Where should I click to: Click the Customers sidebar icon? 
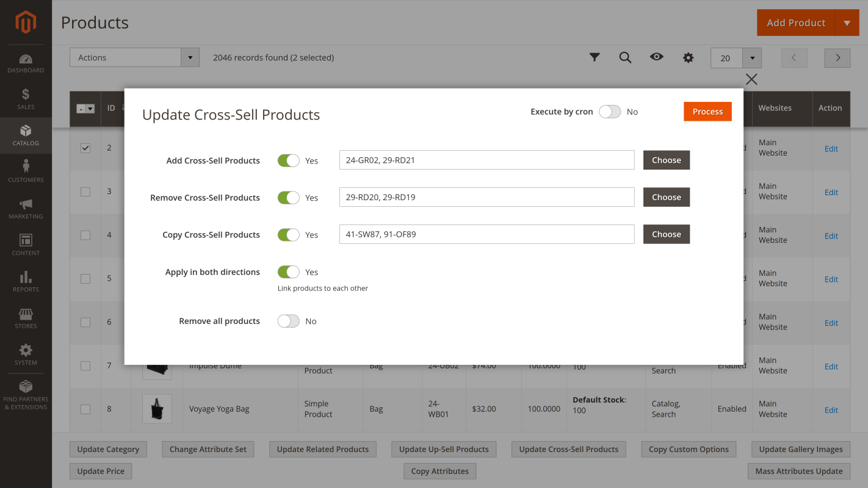pyautogui.click(x=26, y=171)
